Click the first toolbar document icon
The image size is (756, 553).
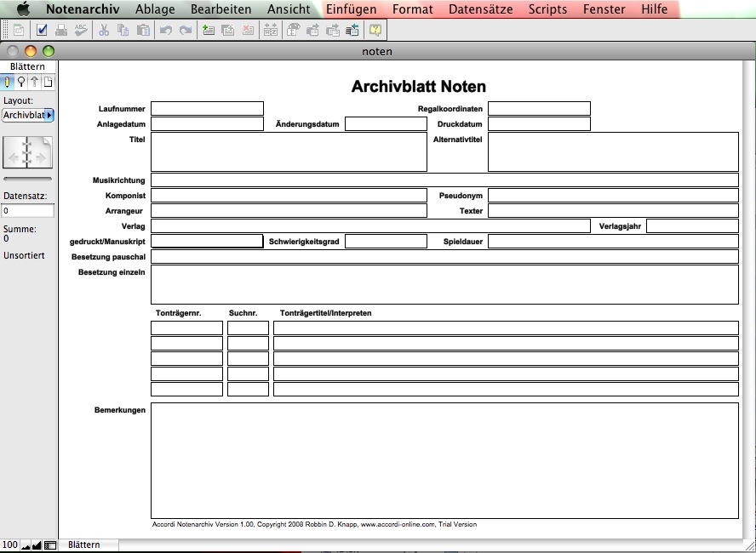click(x=19, y=31)
